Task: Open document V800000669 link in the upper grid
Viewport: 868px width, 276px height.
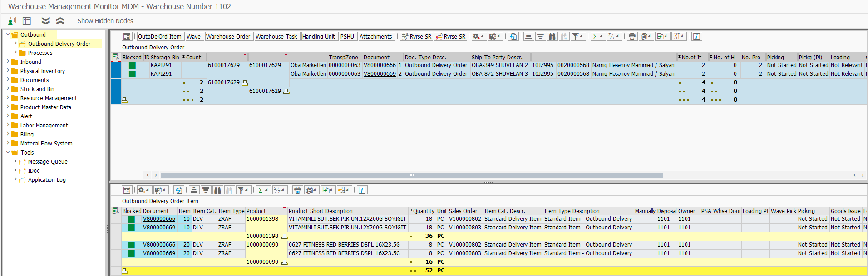Action: pos(380,74)
